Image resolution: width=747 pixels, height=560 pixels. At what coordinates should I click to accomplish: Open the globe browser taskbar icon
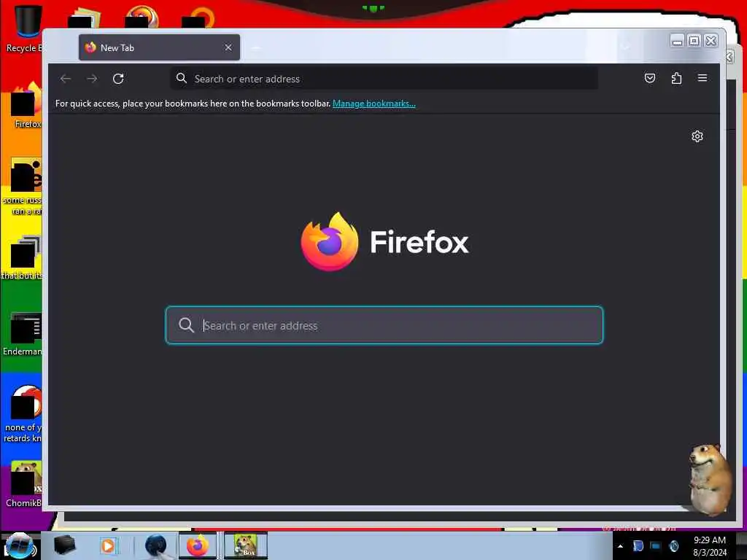tap(156, 545)
